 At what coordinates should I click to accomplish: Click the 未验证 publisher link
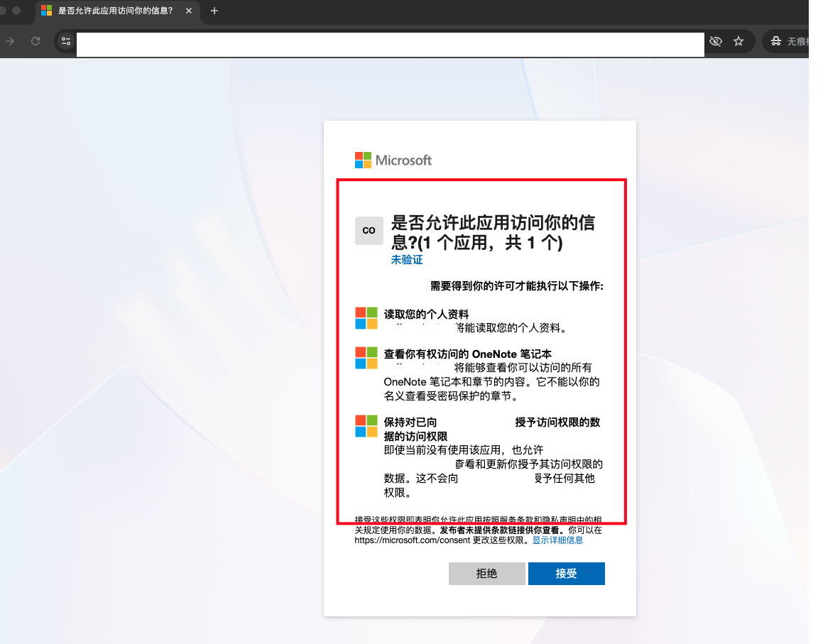[406, 259]
